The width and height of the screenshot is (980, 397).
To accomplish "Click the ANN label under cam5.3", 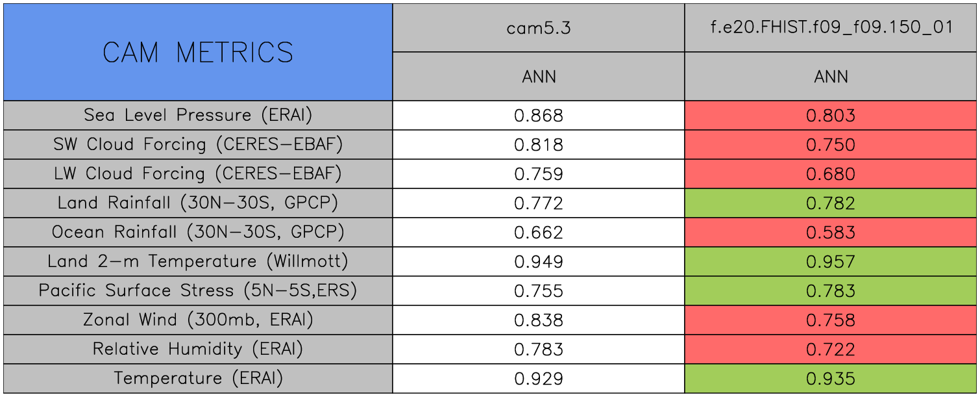I will tap(539, 77).
